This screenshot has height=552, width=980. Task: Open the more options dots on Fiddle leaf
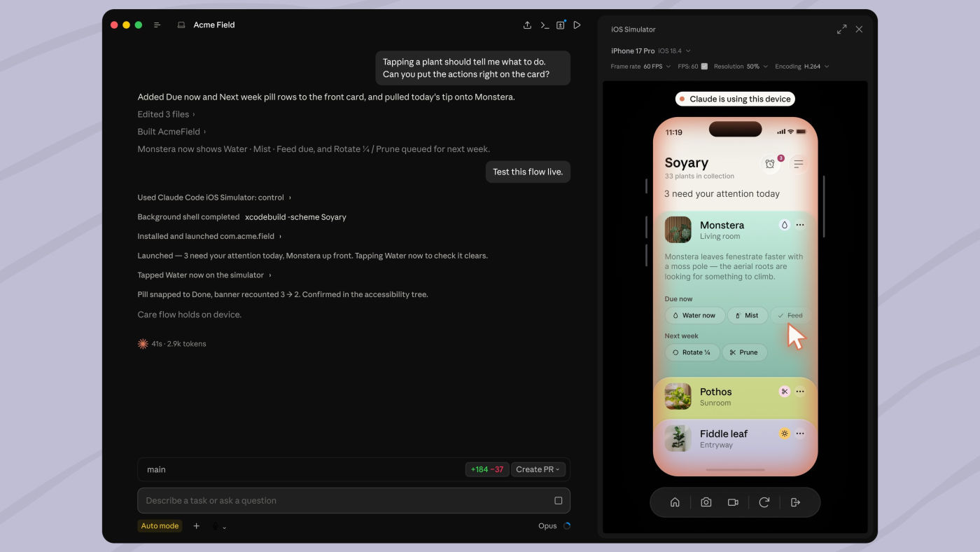click(800, 434)
